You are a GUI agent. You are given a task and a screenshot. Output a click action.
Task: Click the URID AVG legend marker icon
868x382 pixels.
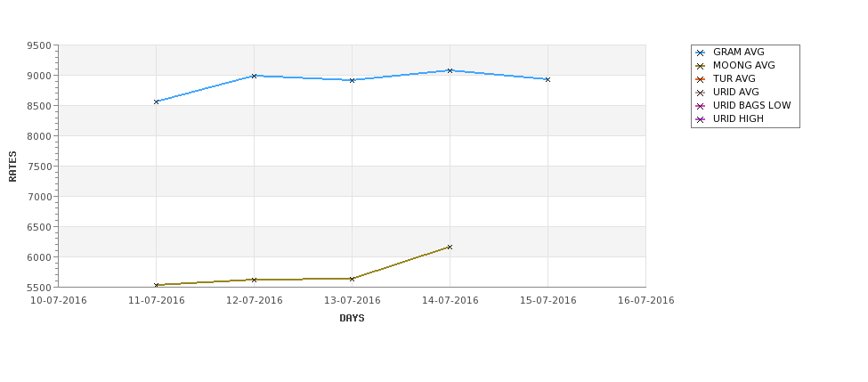701,93
